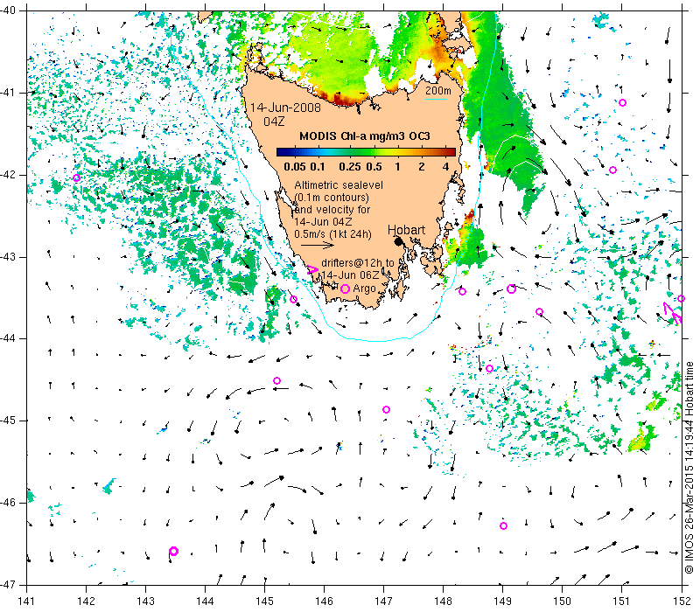Click the longitude axis label '145'
The width and height of the screenshot is (700, 612).
pos(265,601)
